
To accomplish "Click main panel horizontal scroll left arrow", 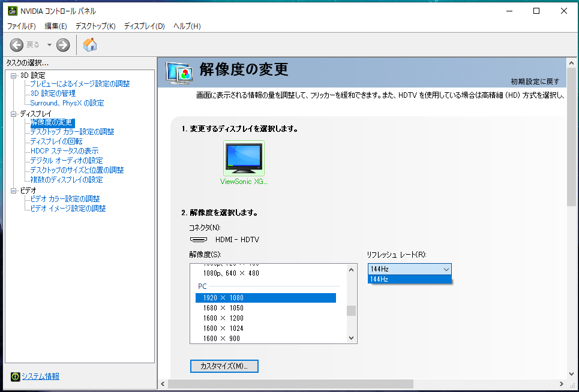I will pyautogui.click(x=163, y=384).
